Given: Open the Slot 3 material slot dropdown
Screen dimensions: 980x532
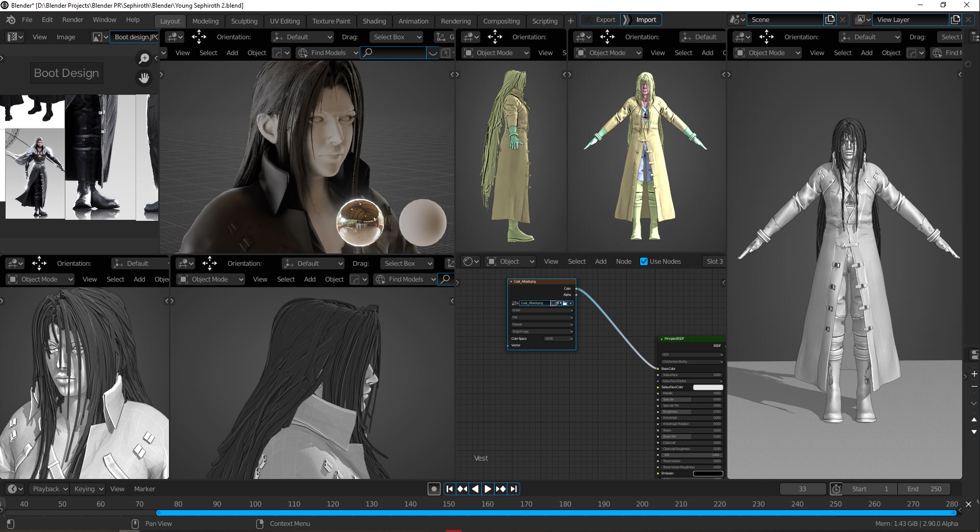Looking at the screenshot, I should [715, 261].
